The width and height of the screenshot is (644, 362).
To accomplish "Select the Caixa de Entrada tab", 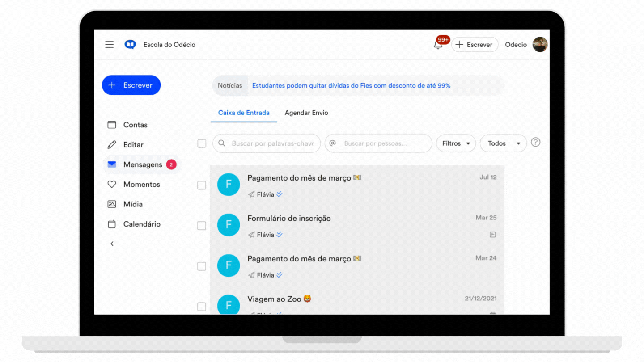I will pyautogui.click(x=244, y=113).
